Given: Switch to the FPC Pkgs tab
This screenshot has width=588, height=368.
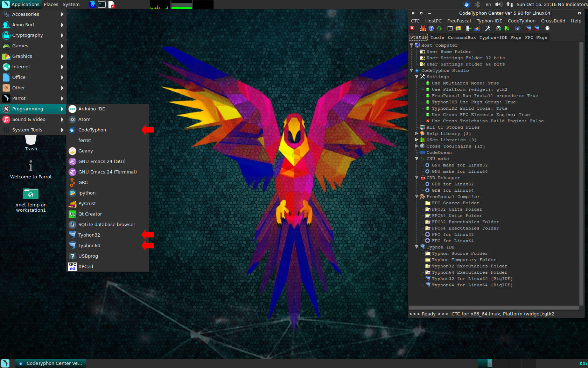Looking at the screenshot, I should click(536, 38).
